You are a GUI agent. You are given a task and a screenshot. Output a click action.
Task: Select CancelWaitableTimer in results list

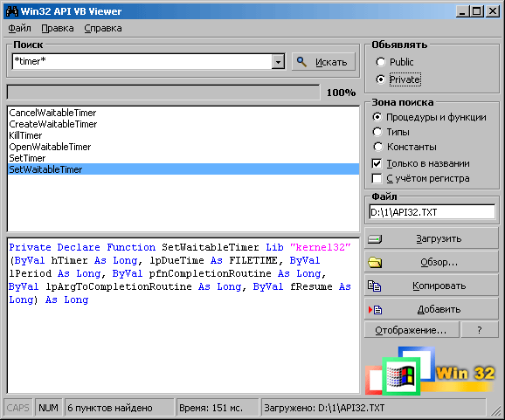pos(183,113)
